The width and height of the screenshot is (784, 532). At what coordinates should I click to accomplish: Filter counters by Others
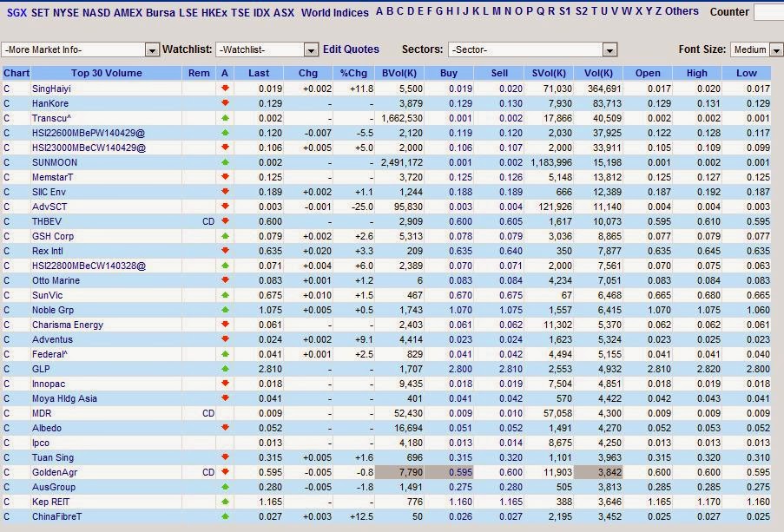[682, 11]
